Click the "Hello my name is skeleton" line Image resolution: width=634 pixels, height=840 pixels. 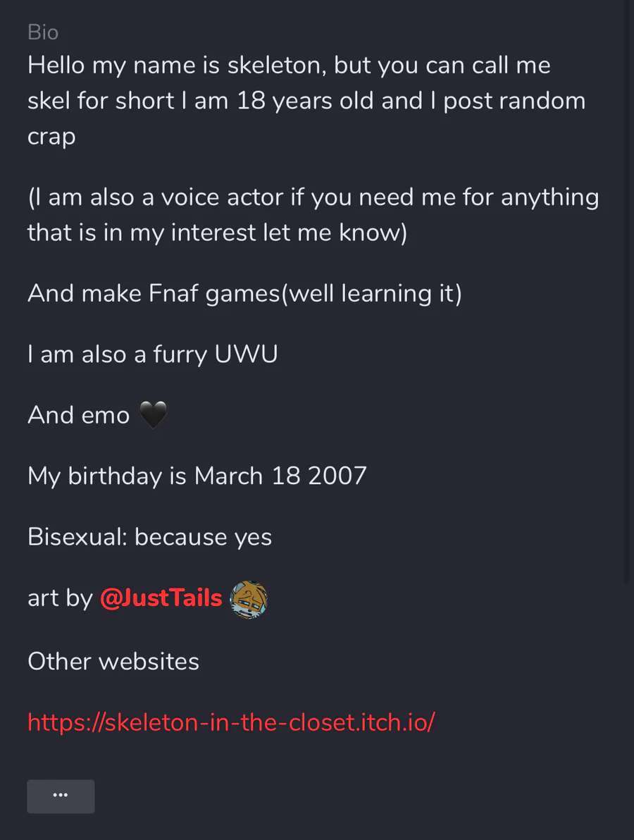click(x=289, y=66)
